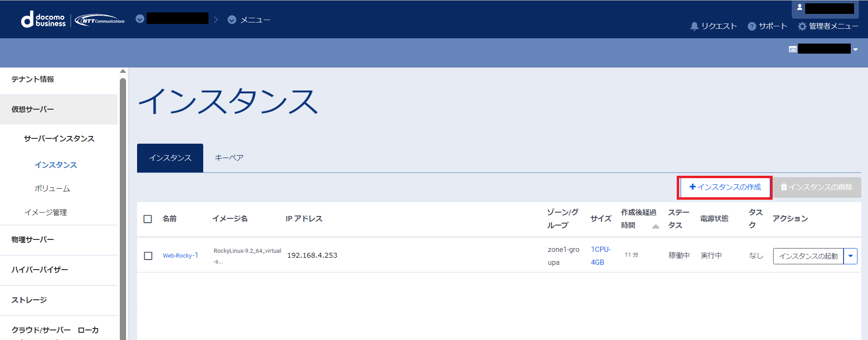Screen dimensions: 868x340
Task: Sort by 電源状態 column header
Action: pyautogui.click(x=714, y=219)
